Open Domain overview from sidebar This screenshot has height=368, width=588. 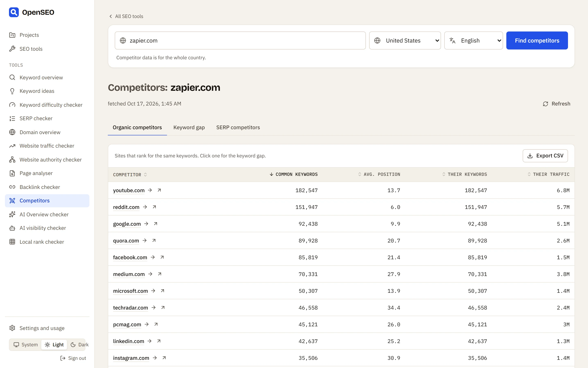click(x=47, y=132)
